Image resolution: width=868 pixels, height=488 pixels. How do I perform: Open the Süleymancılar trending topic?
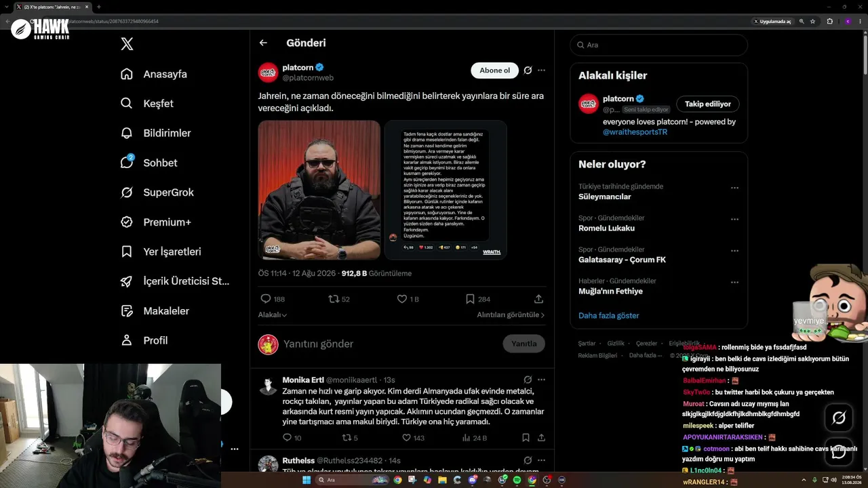tap(605, 197)
